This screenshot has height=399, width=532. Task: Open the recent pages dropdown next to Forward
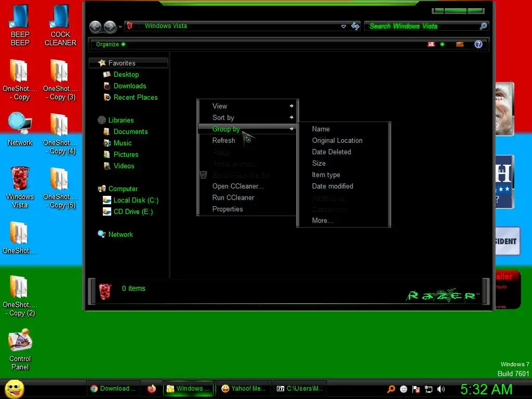pyautogui.click(x=120, y=27)
